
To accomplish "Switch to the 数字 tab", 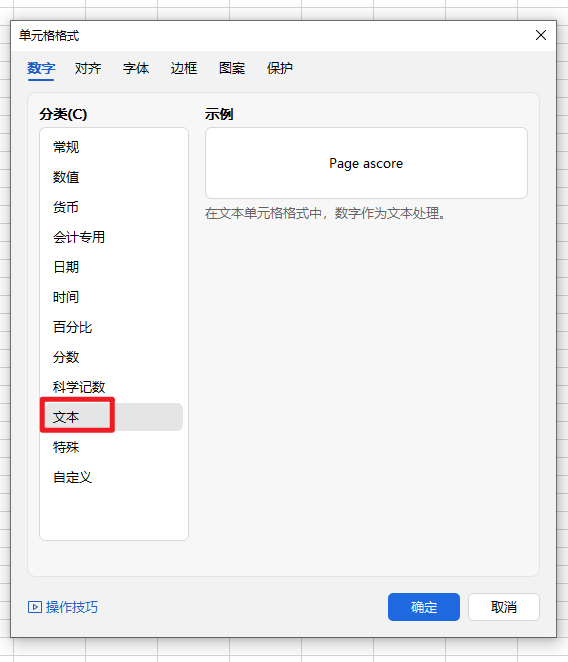I will pos(41,68).
